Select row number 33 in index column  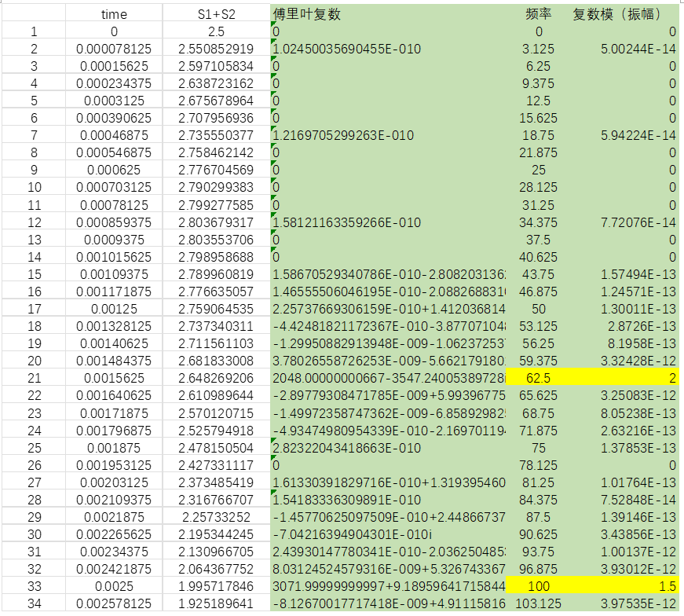(33, 585)
